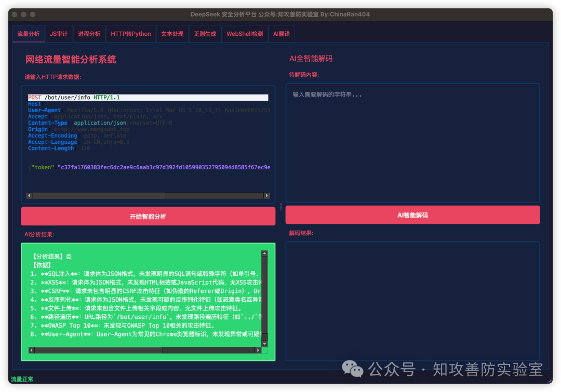Open the AI翻译 tab
561x392 pixels.
282,34
